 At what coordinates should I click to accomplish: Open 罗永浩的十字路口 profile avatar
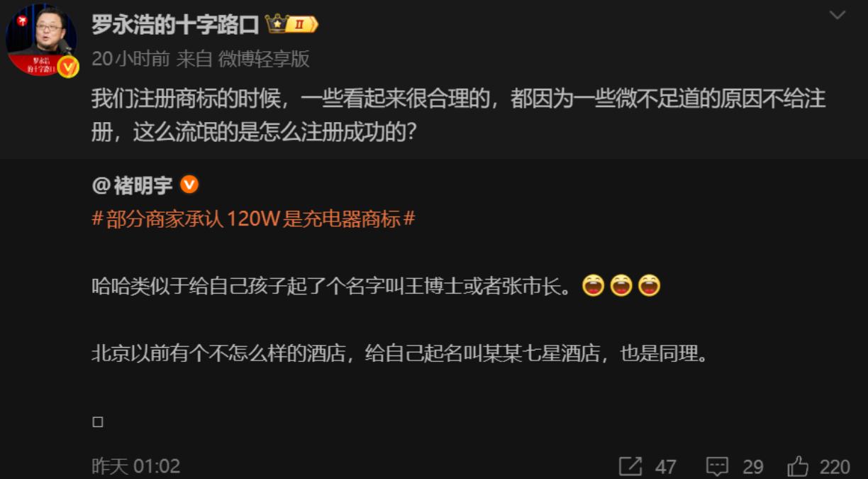(x=40, y=40)
